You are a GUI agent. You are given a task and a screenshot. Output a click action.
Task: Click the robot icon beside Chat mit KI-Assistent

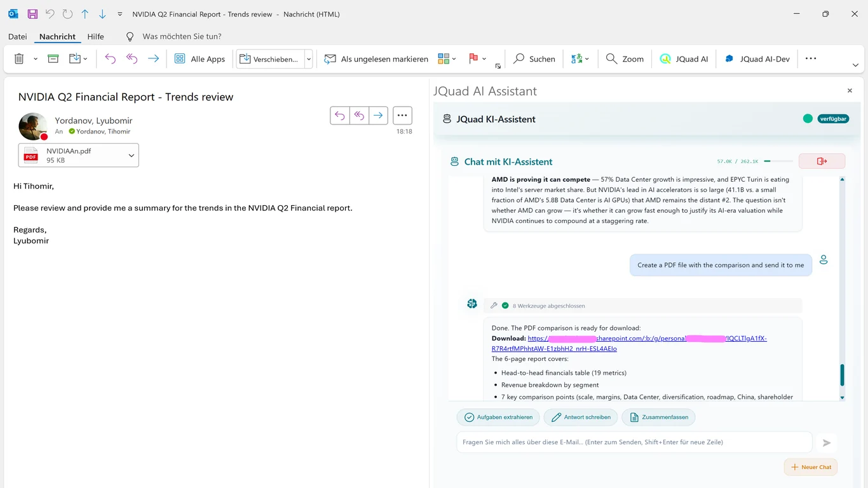point(454,162)
